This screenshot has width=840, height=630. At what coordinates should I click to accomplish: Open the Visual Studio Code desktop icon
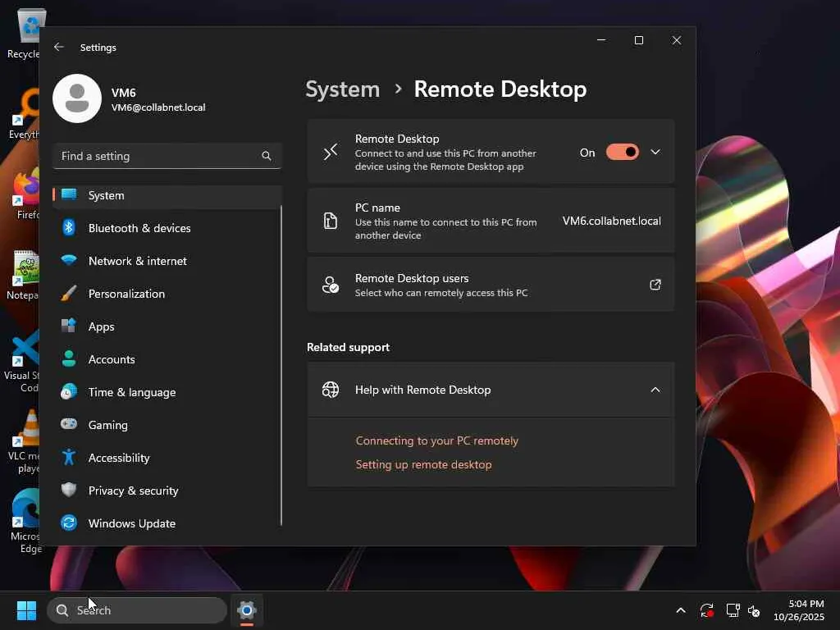22,362
